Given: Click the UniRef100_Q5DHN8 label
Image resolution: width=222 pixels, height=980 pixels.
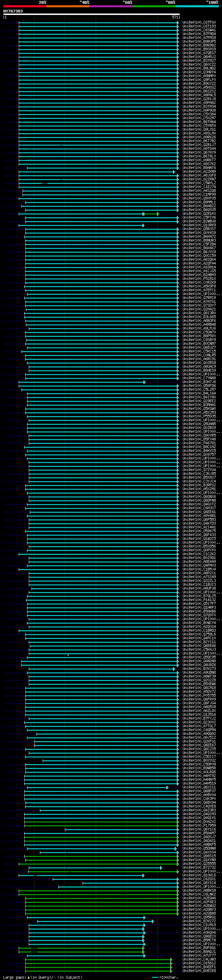Looking at the screenshot, I should 199,848.
